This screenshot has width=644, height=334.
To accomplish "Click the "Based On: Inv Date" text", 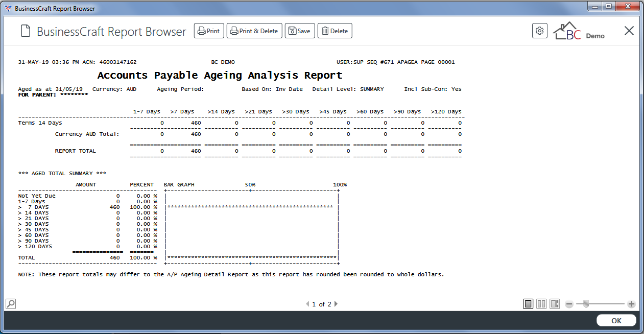I will click(x=272, y=89).
